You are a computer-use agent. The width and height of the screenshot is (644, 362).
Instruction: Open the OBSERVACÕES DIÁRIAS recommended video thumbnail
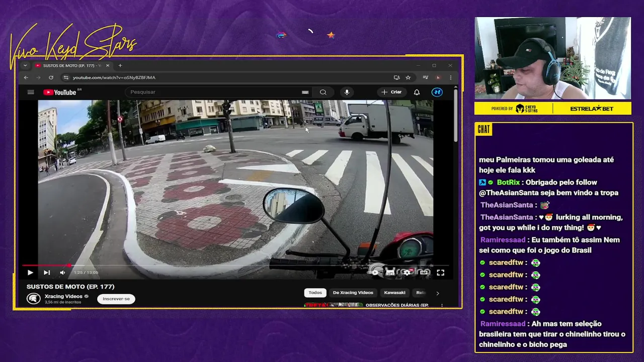point(334,305)
